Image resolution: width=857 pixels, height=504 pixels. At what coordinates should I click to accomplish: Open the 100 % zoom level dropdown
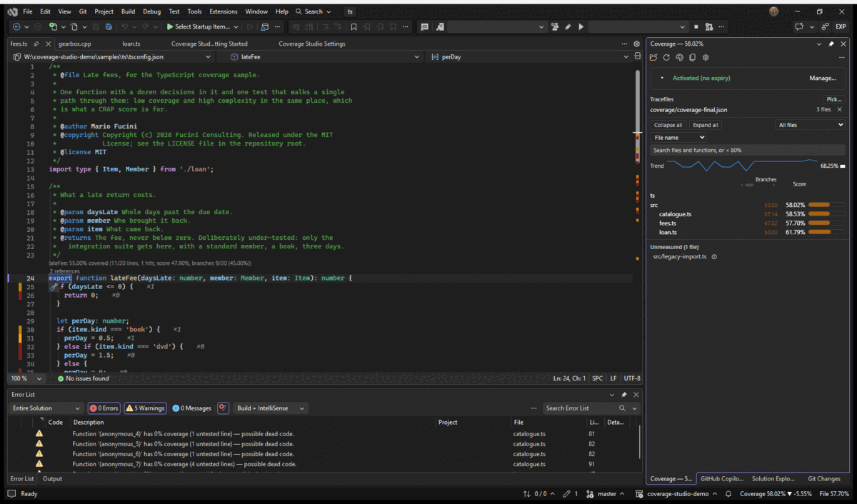(x=27, y=378)
